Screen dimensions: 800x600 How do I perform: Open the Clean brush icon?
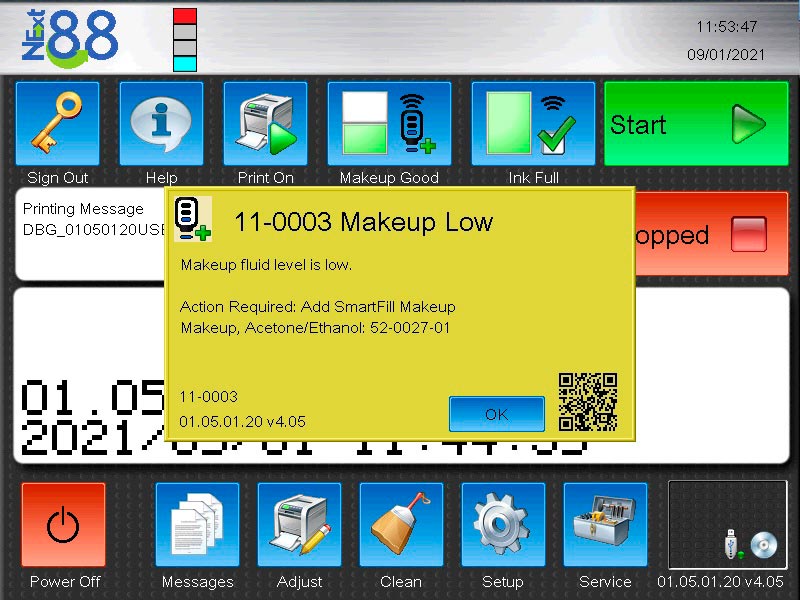[402, 524]
